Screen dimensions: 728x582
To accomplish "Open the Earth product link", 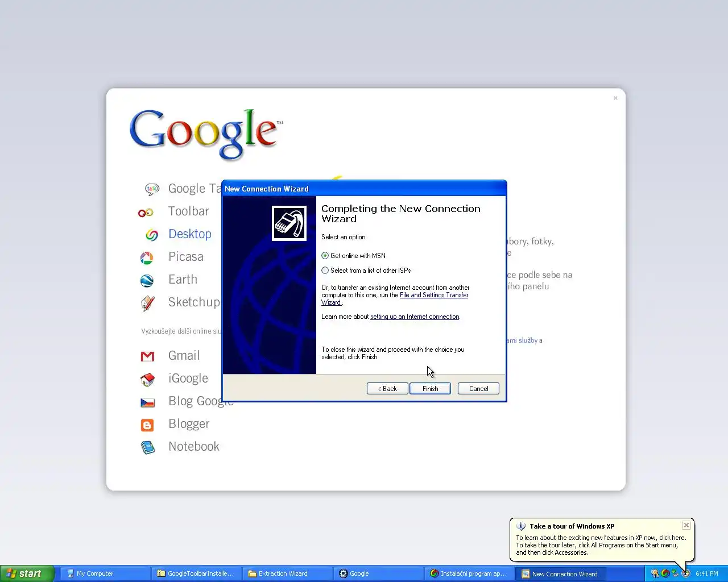I will [183, 280].
